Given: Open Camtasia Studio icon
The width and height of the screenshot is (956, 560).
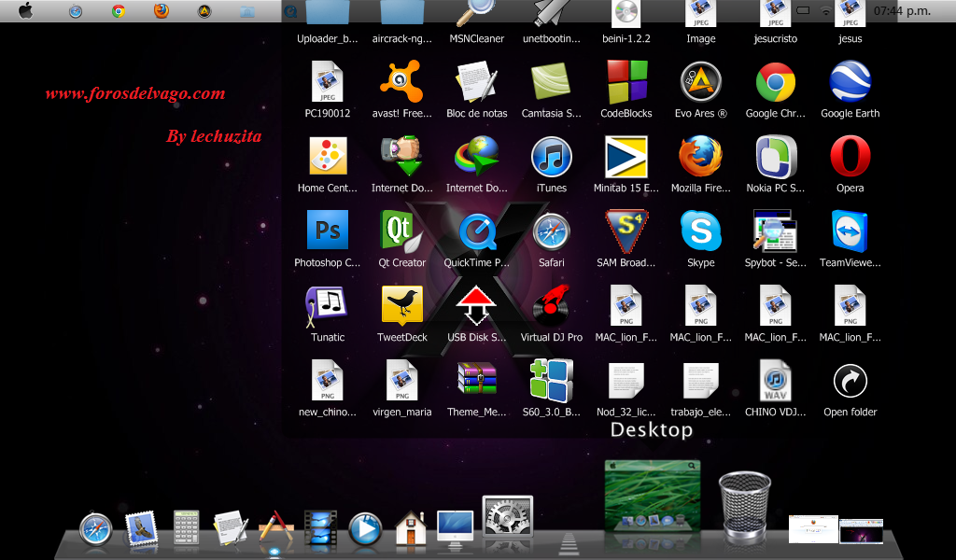Looking at the screenshot, I should [551, 81].
